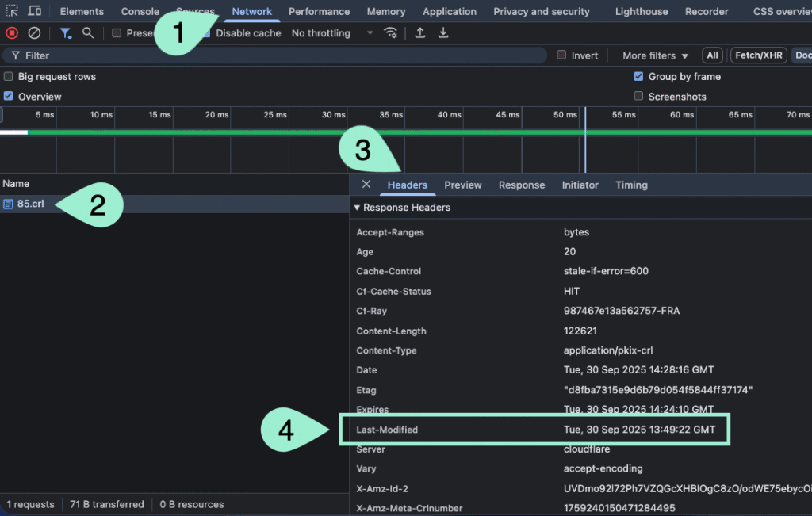Image resolution: width=812 pixels, height=516 pixels.
Task: Enable the Big request rows checkbox
Action: [x=9, y=77]
